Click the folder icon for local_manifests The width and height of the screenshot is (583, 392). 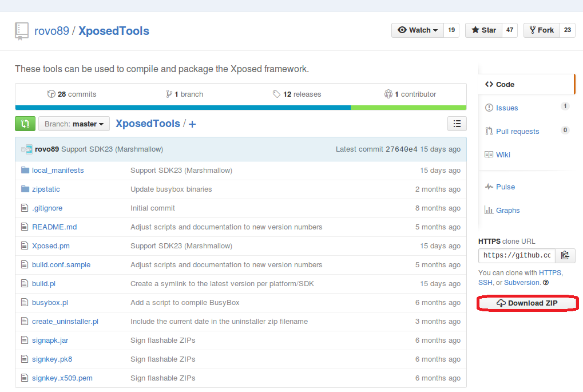tap(25, 170)
